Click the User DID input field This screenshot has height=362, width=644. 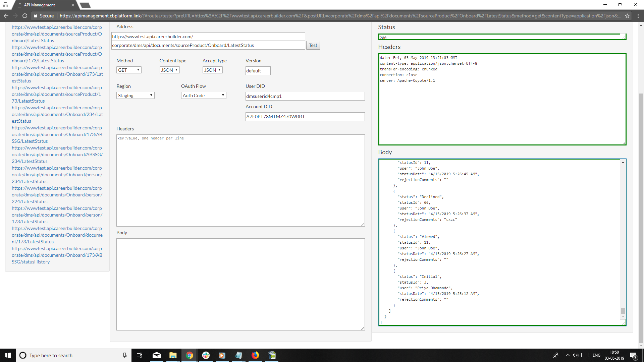click(305, 96)
